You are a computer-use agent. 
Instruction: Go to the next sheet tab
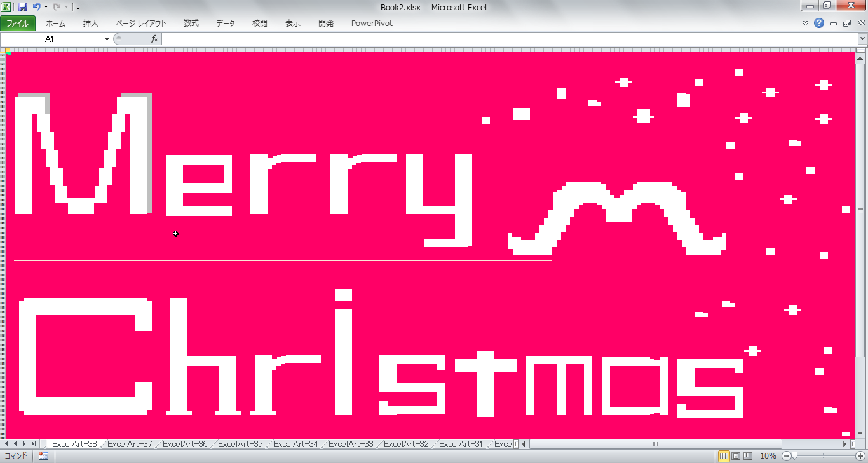25,444
